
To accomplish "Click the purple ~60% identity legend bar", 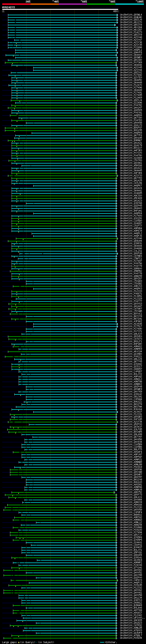I will click(x=73, y=4).
